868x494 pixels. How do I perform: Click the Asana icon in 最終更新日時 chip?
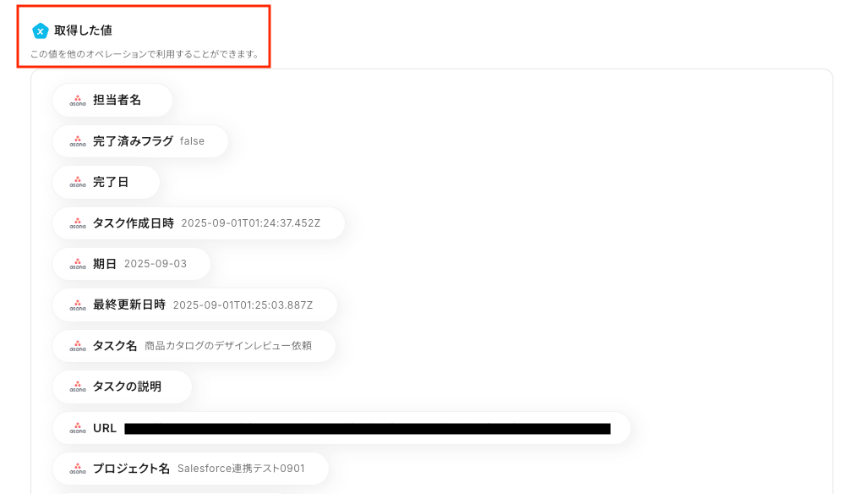[78, 305]
